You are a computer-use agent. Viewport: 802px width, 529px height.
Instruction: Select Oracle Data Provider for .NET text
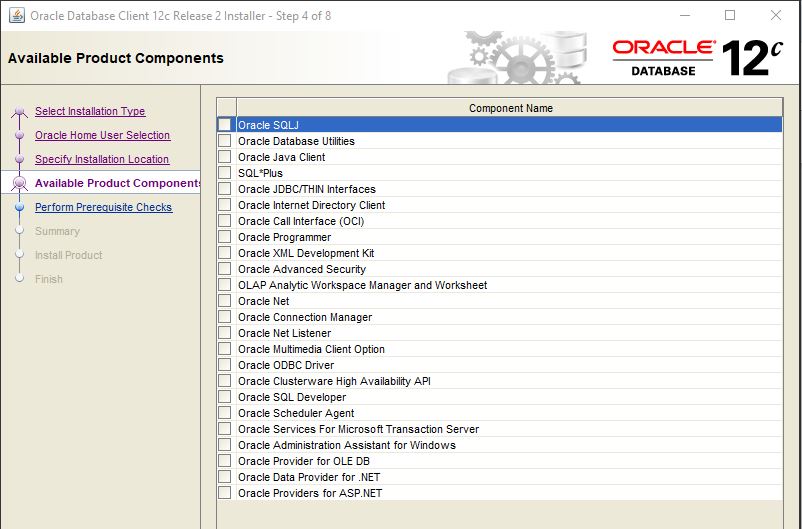pyautogui.click(x=309, y=476)
